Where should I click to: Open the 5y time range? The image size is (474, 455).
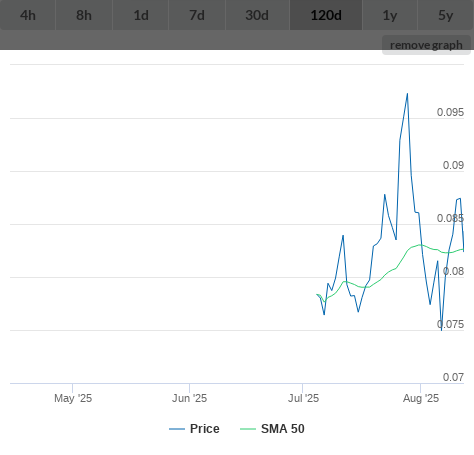446,15
